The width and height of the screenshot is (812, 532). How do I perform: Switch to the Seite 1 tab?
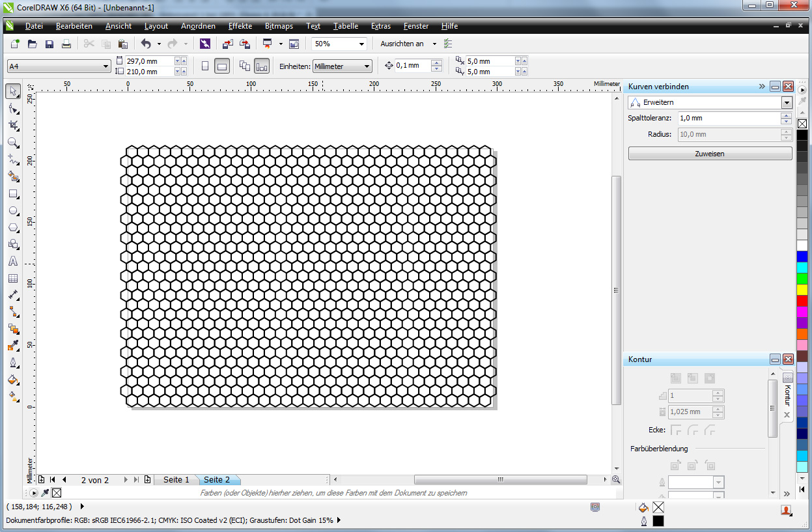tap(176, 480)
